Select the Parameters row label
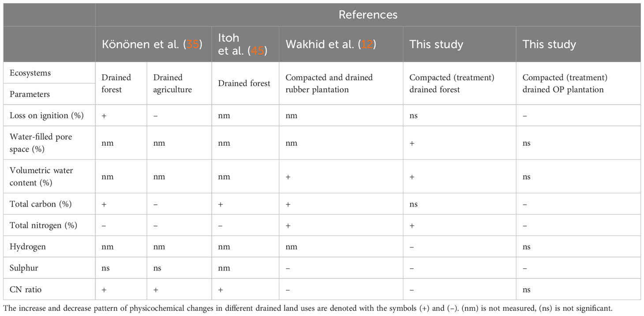The height and width of the screenshot is (316, 644). [30, 94]
